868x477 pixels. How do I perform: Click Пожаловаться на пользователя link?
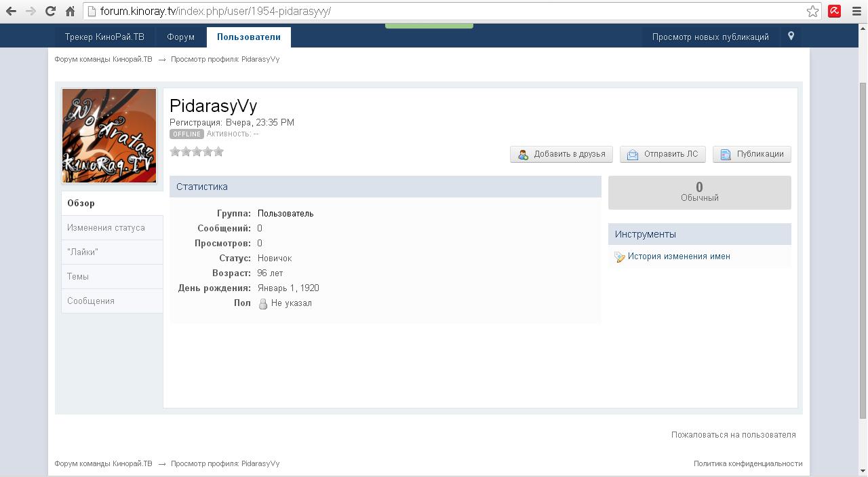coord(734,435)
